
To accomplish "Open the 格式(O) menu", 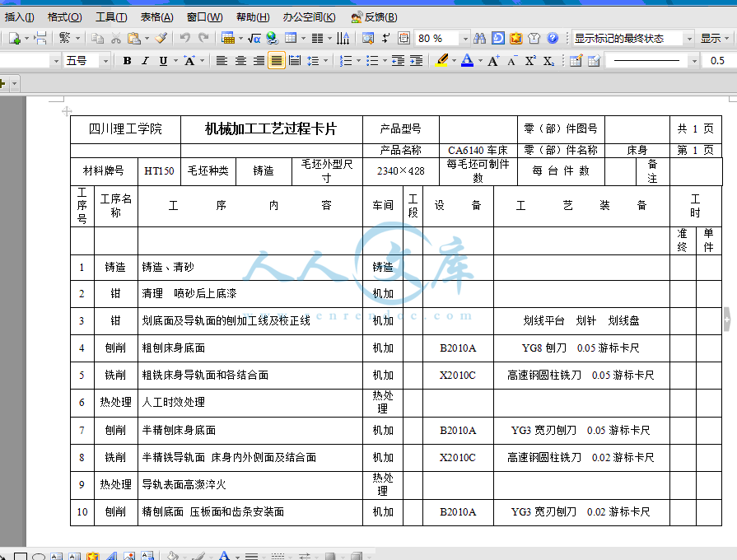I will 64,16.
